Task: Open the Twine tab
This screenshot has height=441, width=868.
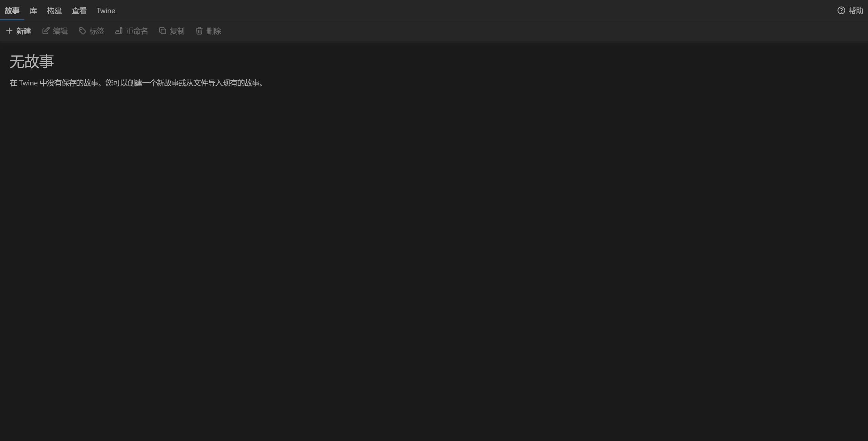Action: pyautogui.click(x=106, y=11)
